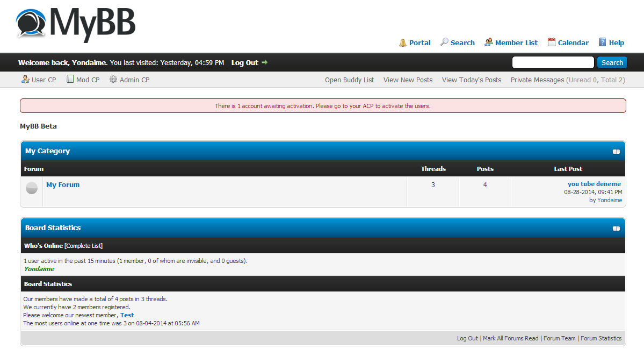Click the Search magnifier icon

(444, 42)
